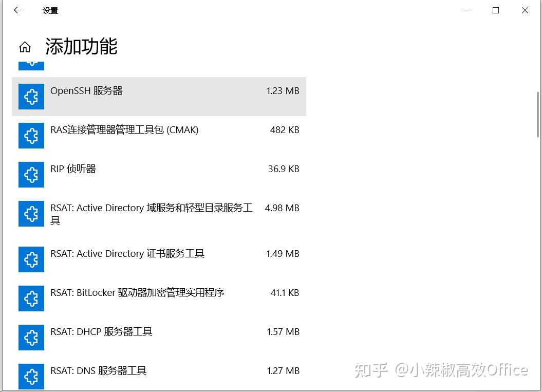Select RAS连接管理器管理工具包 (CMAK) item
This screenshot has height=392, width=542.
pos(159,136)
